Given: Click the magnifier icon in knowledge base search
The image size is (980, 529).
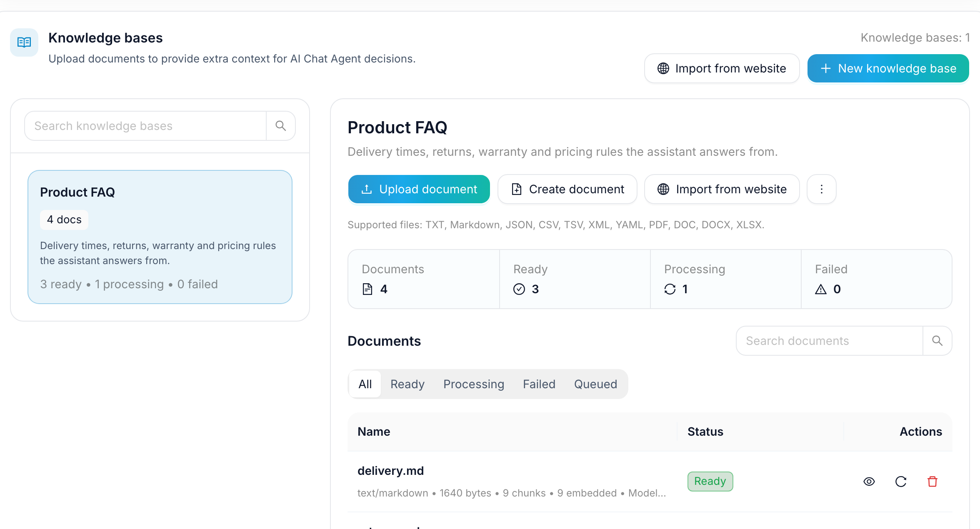Looking at the screenshot, I should (x=281, y=126).
